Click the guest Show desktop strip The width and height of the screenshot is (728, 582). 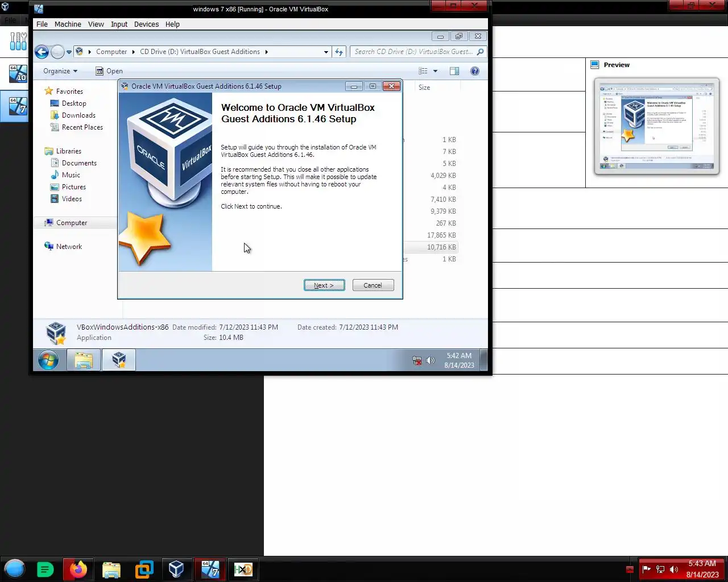[483, 360]
